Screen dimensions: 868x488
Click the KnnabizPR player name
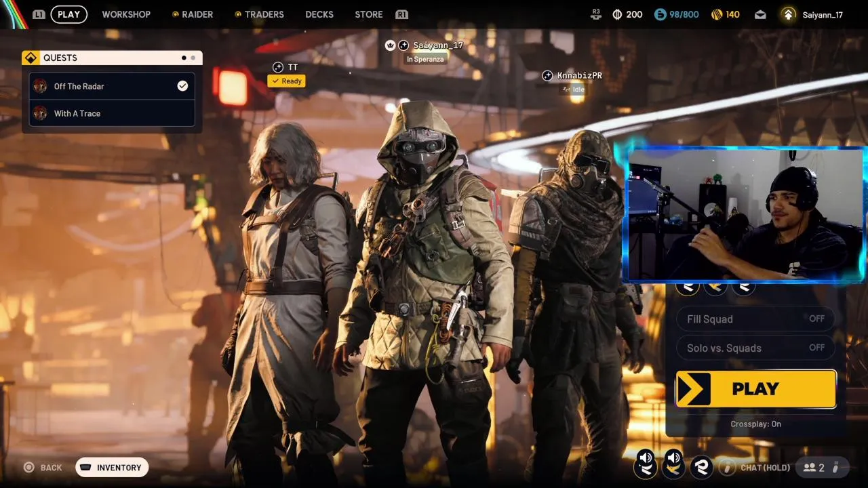(580, 75)
